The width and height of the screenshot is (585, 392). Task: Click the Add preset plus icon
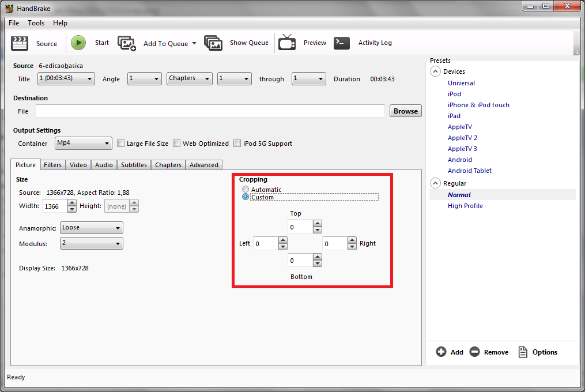[x=441, y=352]
